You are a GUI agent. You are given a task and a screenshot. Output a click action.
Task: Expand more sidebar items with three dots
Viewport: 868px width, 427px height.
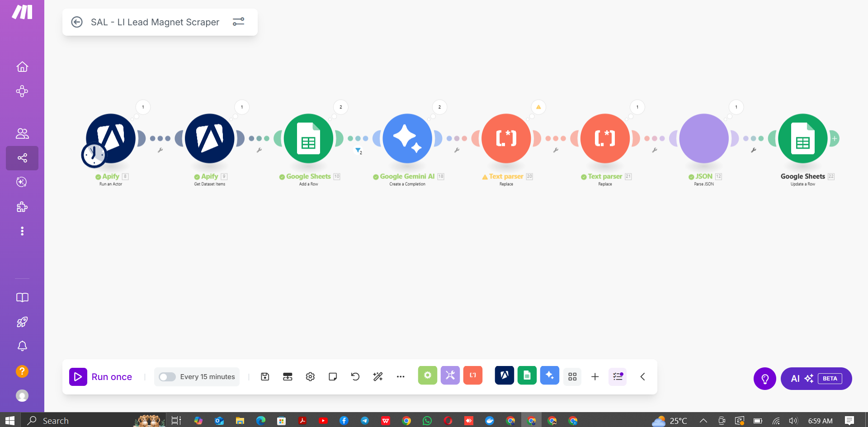click(x=22, y=231)
